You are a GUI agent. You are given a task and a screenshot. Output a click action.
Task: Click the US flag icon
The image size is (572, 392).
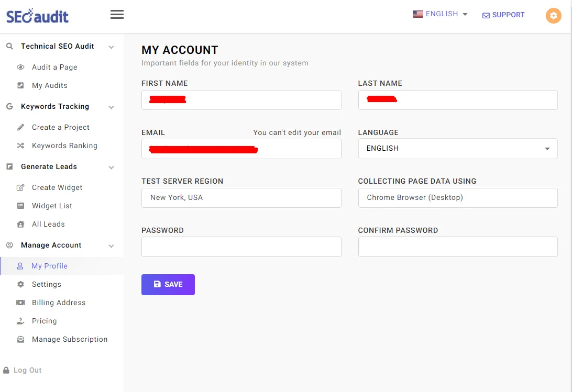(x=417, y=14)
